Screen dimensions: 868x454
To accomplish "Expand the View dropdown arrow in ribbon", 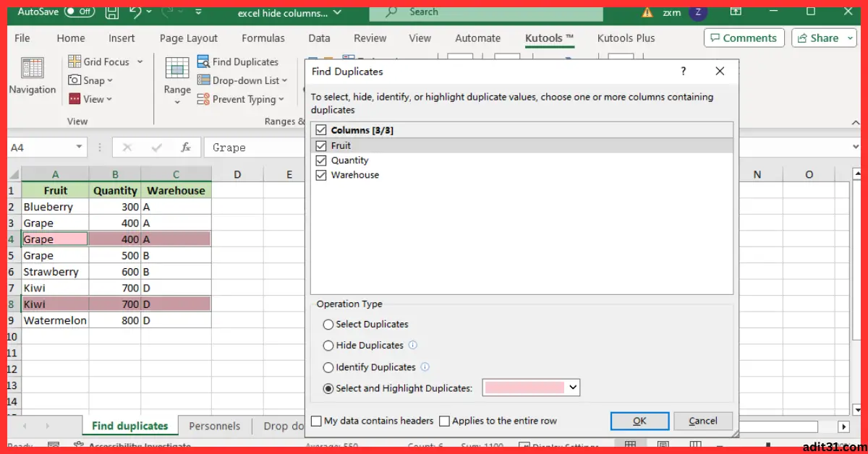I will pyautogui.click(x=109, y=100).
